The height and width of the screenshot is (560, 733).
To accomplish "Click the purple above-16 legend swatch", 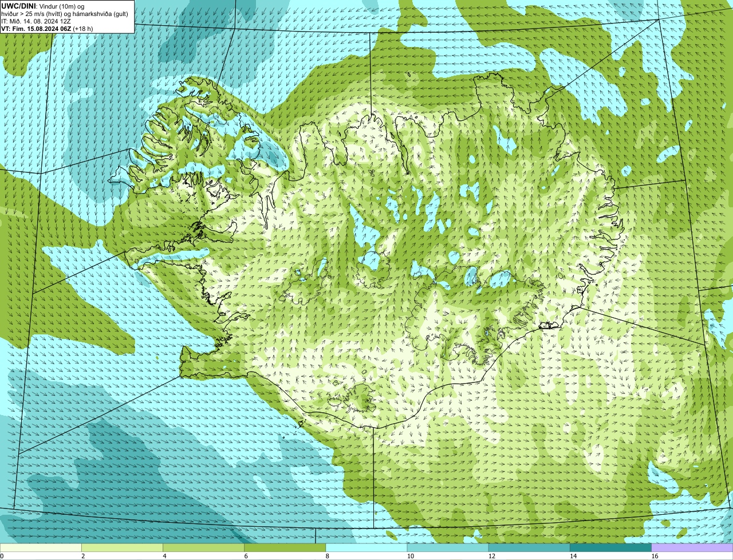I will (x=692, y=548).
